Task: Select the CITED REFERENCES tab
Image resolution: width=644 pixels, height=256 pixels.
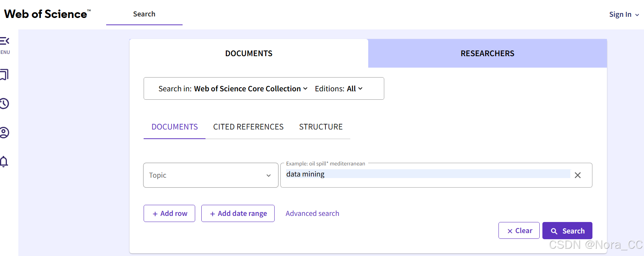Action: coord(248,127)
